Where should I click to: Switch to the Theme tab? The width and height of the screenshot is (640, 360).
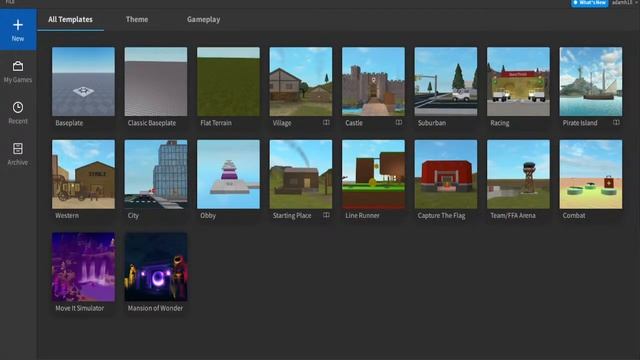click(137, 19)
